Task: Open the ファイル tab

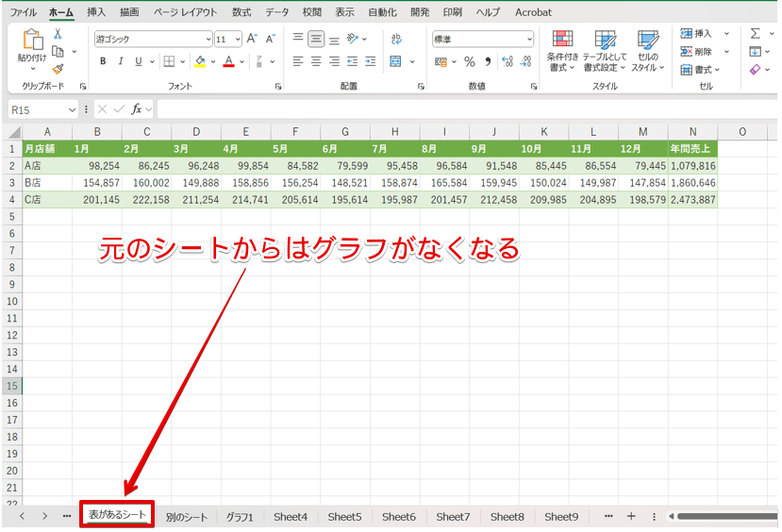Action: point(23,12)
